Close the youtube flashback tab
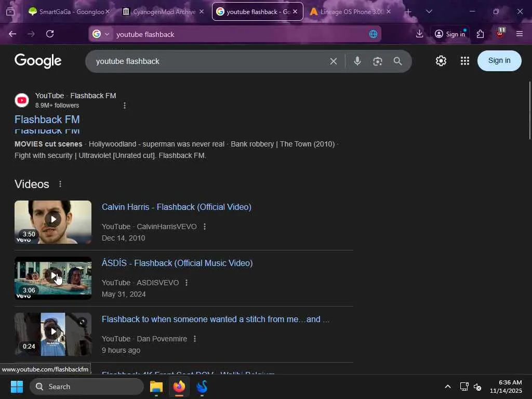Screen dimensions: 532x399 295,11
